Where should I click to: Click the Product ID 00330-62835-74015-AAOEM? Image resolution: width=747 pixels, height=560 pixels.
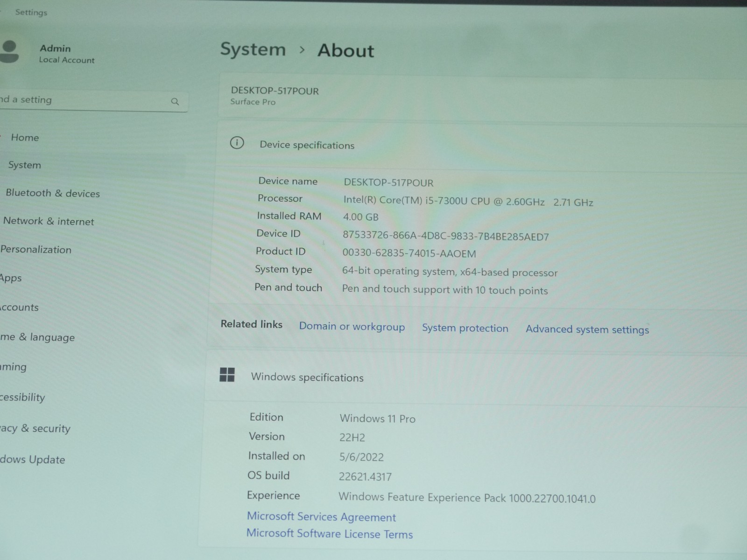pyautogui.click(x=409, y=253)
